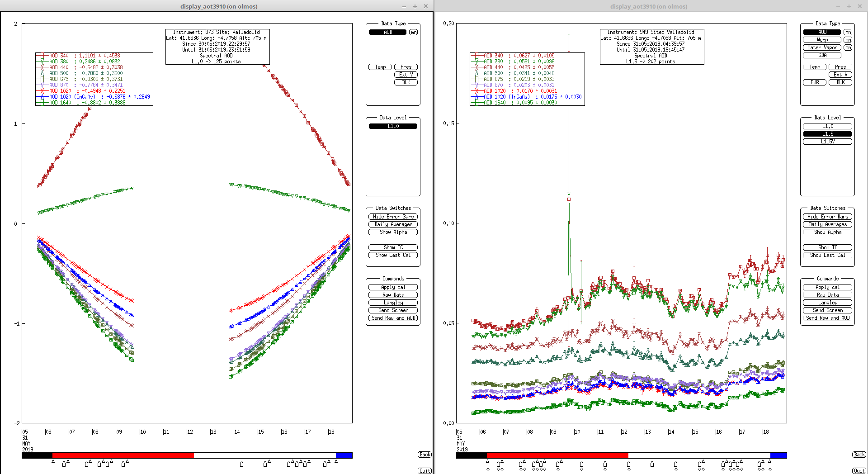Click AOD 1020 (InGaAs) legend entry in right plot

pos(527,97)
